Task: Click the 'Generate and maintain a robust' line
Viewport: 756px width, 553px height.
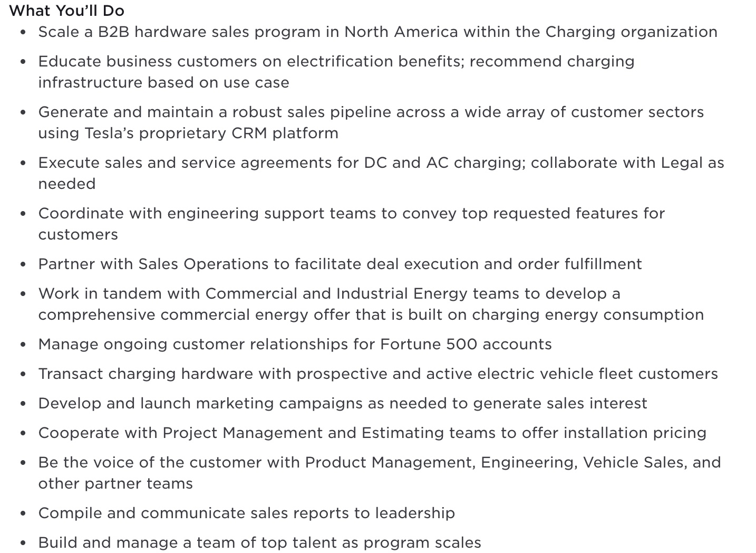Action: (371, 112)
